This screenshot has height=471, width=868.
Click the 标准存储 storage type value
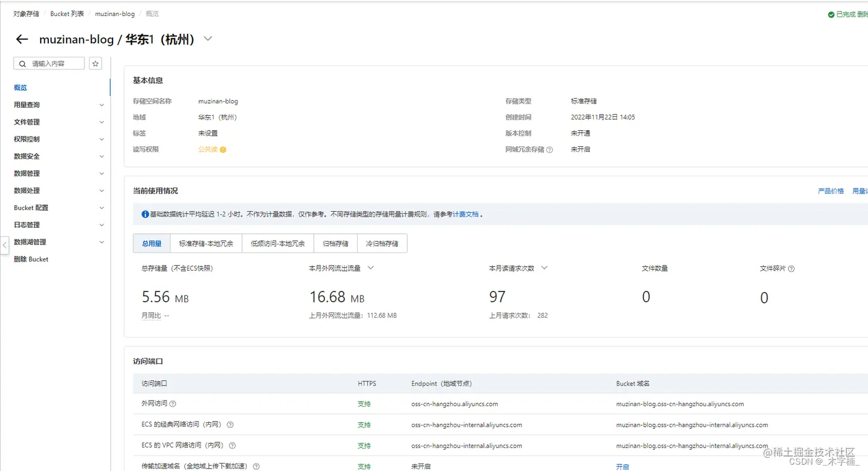click(x=584, y=101)
